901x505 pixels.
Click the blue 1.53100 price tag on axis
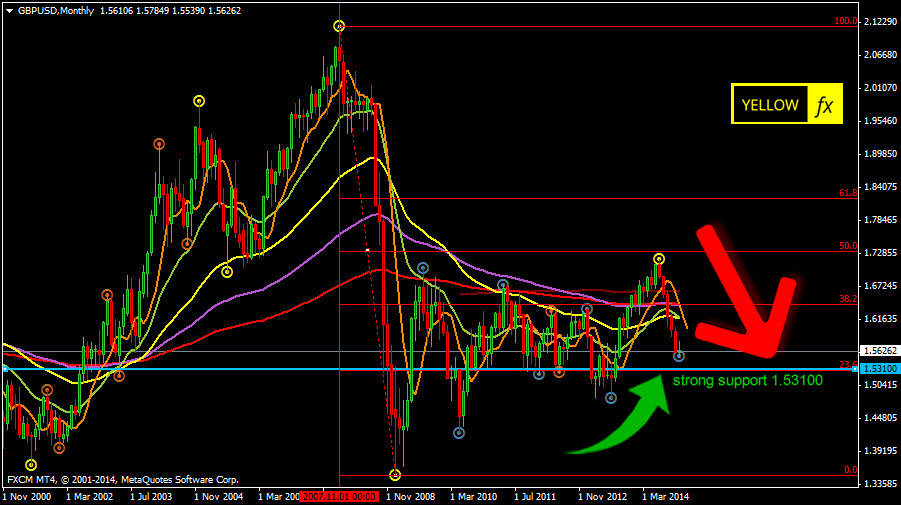pos(879,369)
